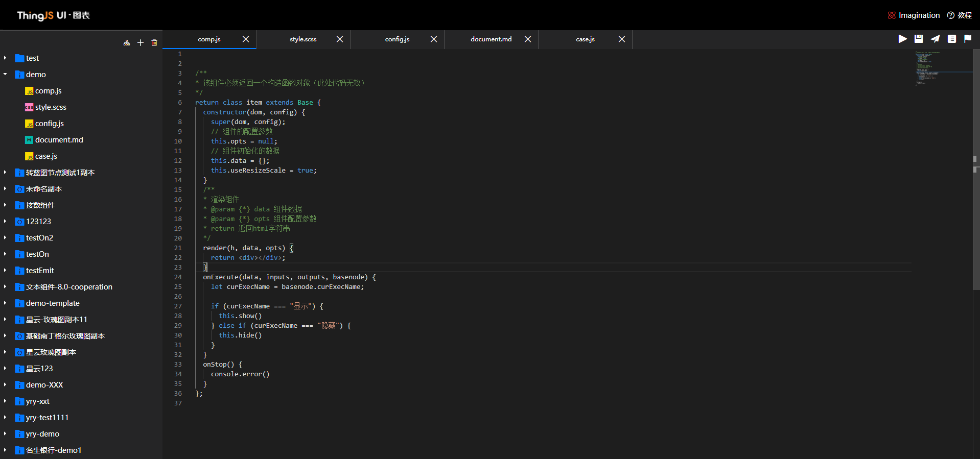Open the list panel icon in the editor toolbar
The image size is (980, 459).
pos(952,39)
